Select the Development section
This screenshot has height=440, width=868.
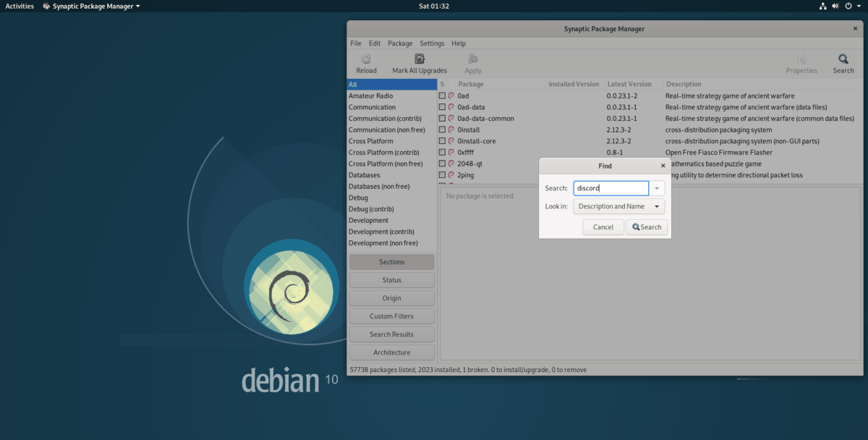point(391,220)
